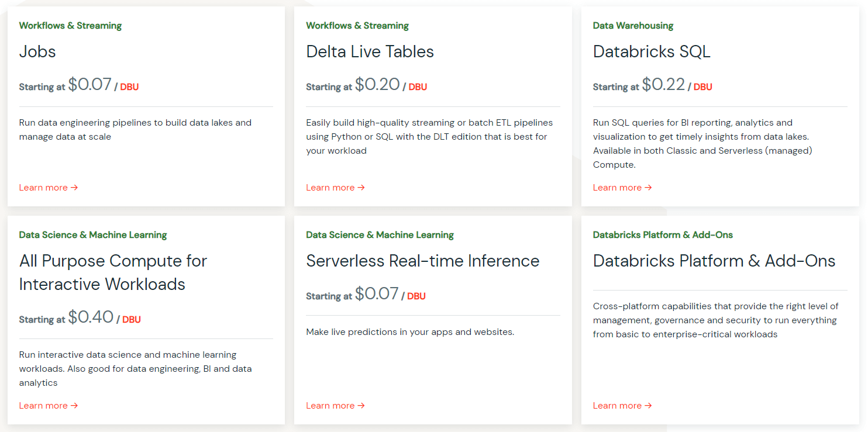The width and height of the screenshot is (868, 432).
Task: Click the arrow icon on Databricks Platform & Add-Ons card
Action: tap(648, 405)
